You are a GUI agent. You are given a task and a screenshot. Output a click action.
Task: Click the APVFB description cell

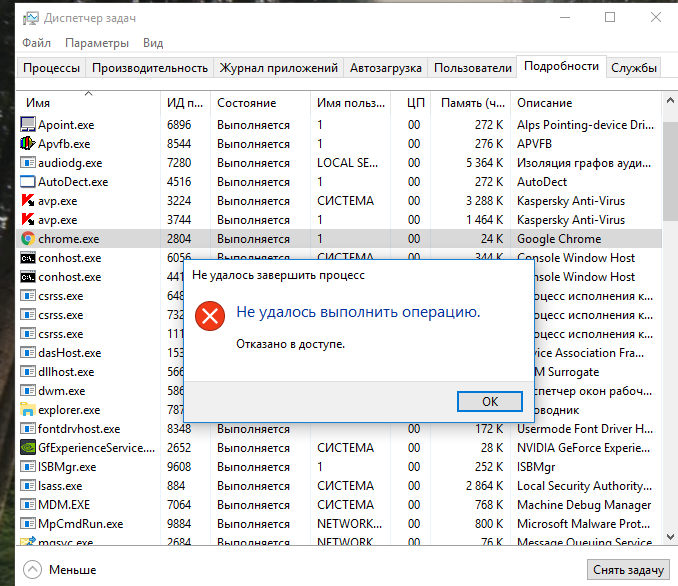[x=534, y=144]
